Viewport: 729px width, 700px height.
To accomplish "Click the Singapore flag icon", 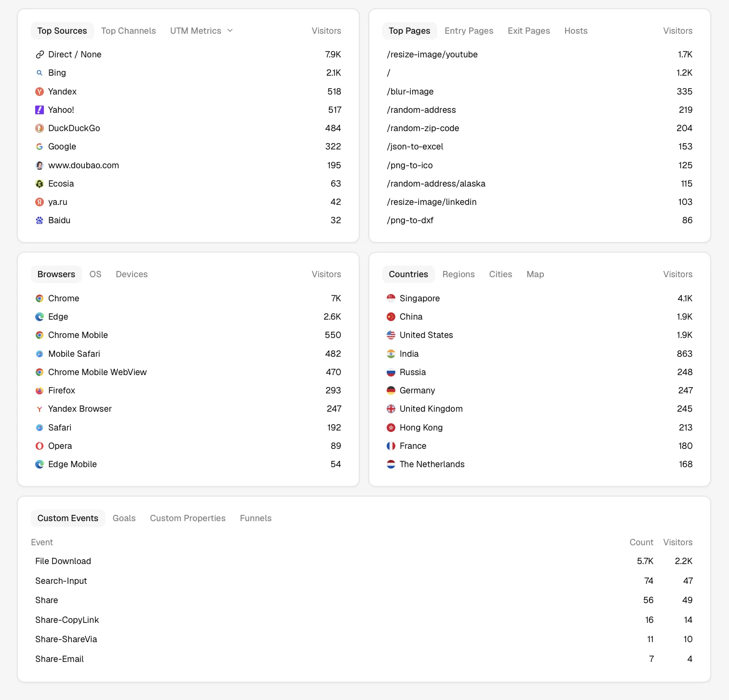I will click(x=391, y=298).
